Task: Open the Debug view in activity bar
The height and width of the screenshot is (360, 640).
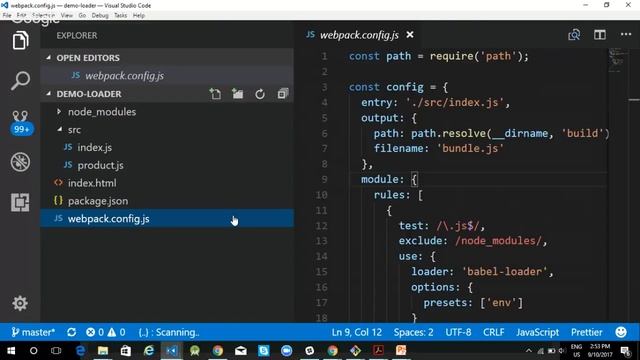Action: click(20, 162)
